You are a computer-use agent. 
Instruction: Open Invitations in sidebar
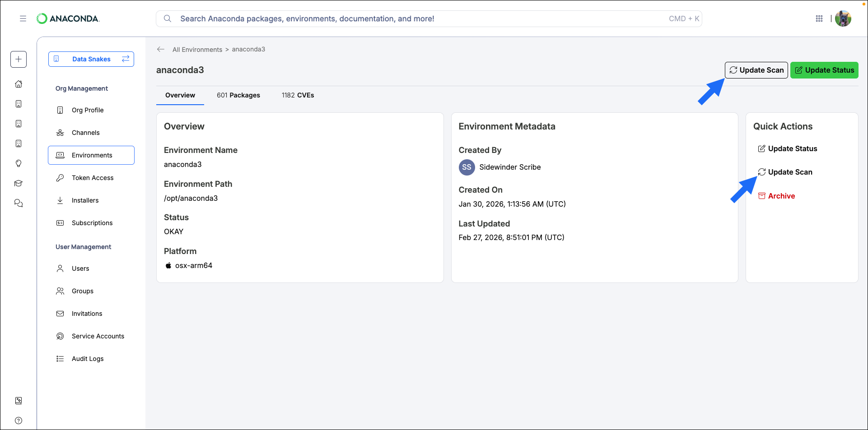pyautogui.click(x=91, y=314)
